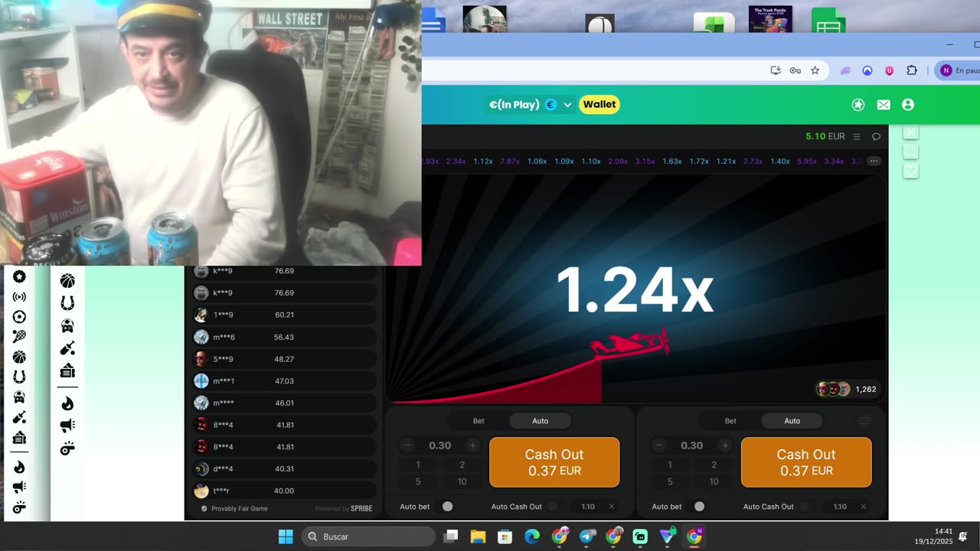Select the tennis racket icon in left sidebar

pyautogui.click(x=19, y=337)
